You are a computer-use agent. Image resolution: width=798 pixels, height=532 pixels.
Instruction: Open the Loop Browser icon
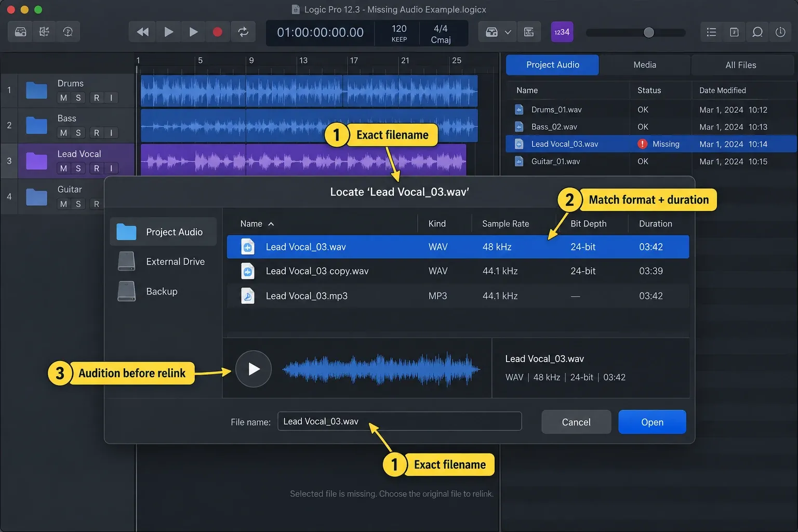pos(757,32)
